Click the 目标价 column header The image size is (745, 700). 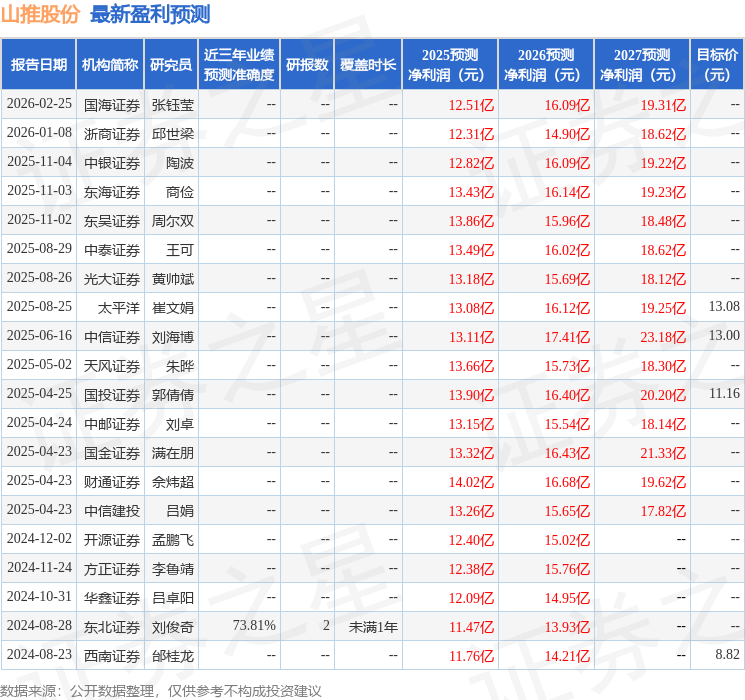717,65
